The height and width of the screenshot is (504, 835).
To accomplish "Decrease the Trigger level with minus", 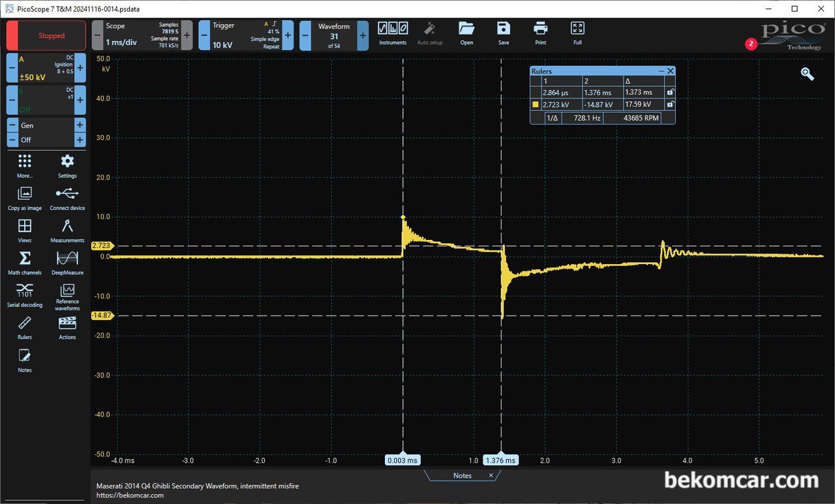I will point(204,35).
